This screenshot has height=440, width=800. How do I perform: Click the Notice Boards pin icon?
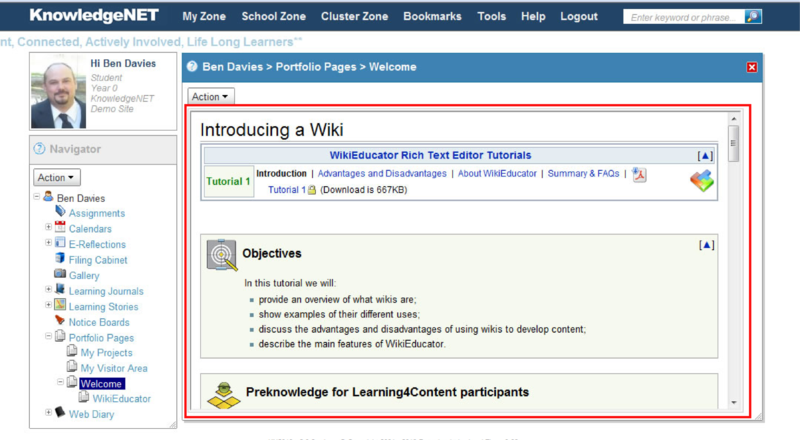(x=60, y=320)
